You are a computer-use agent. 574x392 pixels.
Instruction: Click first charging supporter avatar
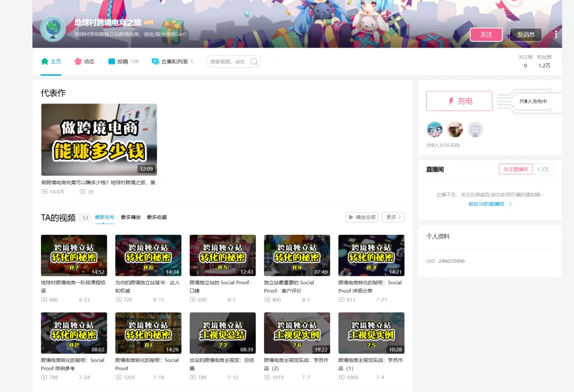coord(434,129)
